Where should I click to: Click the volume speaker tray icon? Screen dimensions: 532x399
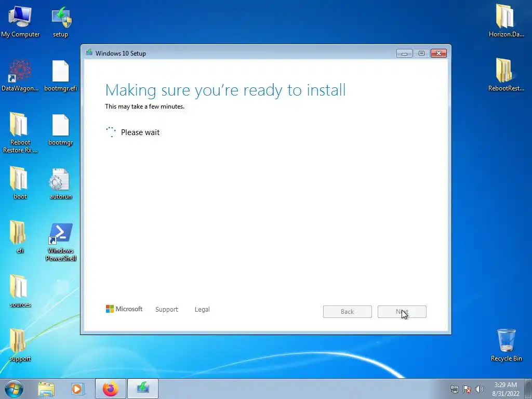click(x=480, y=389)
